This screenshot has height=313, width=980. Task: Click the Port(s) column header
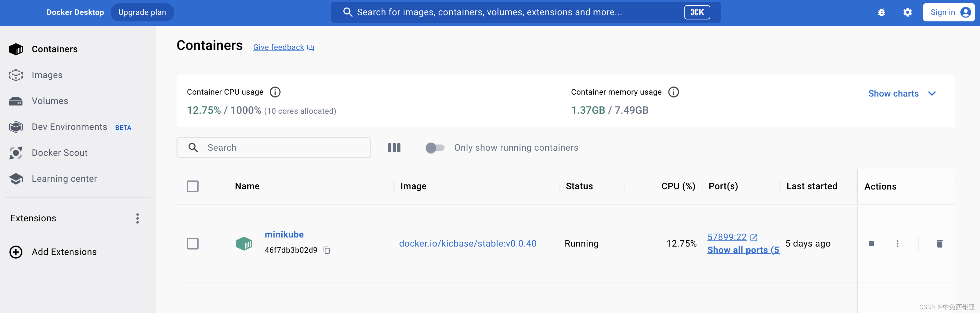(723, 186)
